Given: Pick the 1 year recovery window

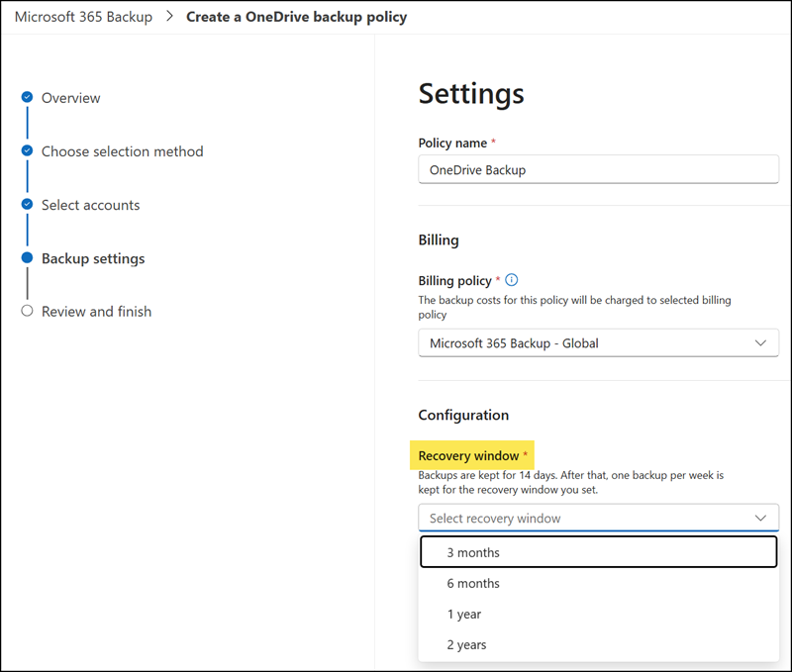Looking at the screenshot, I should (599, 614).
